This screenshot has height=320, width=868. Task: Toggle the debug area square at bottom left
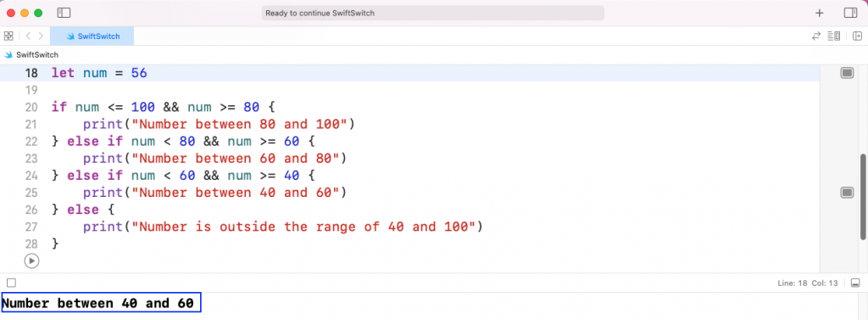11,283
